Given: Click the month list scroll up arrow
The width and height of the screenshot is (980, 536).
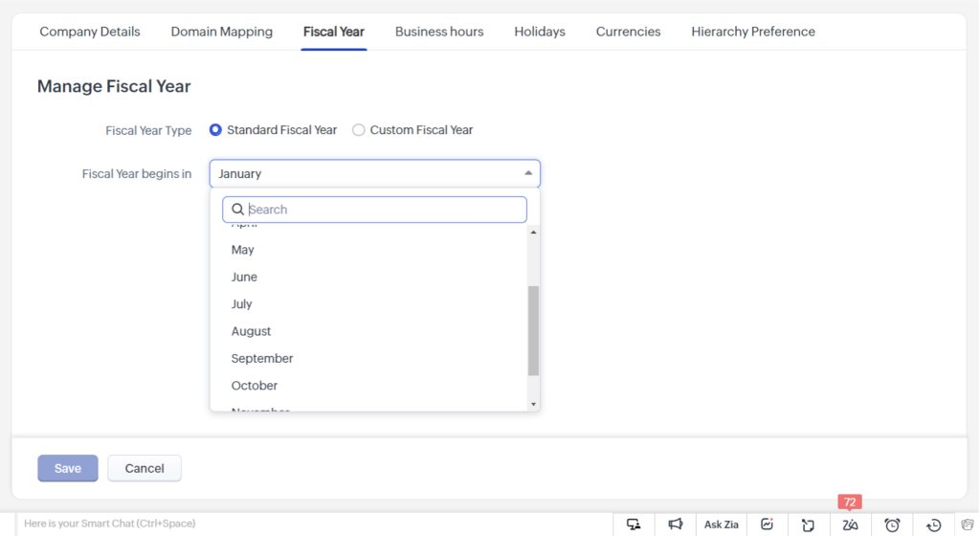Looking at the screenshot, I should [533, 233].
